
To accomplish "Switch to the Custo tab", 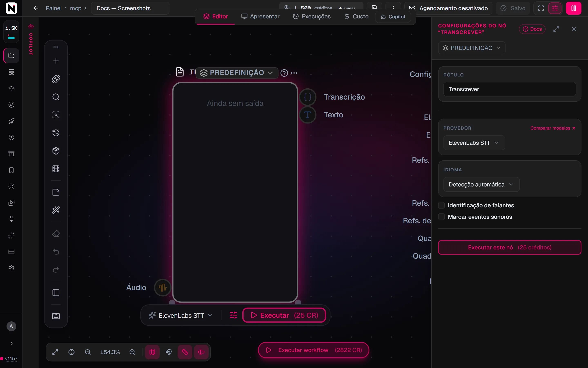I will pyautogui.click(x=356, y=17).
